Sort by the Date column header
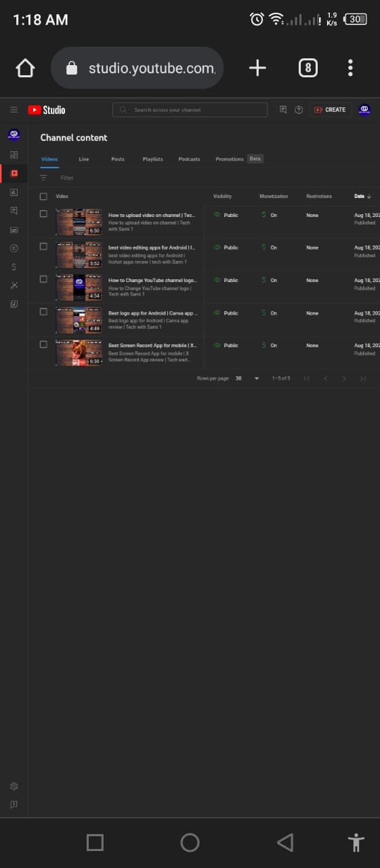The image size is (380, 868). point(362,197)
